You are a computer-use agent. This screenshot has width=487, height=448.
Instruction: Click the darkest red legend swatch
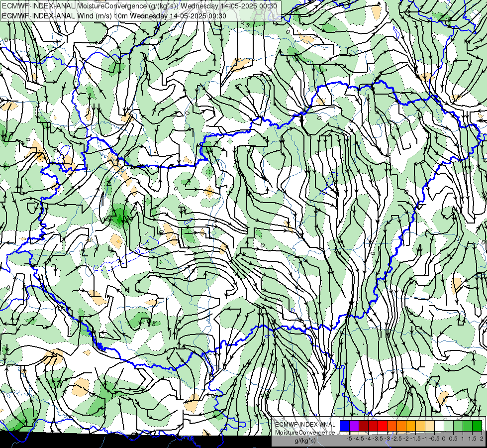(364, 426)
